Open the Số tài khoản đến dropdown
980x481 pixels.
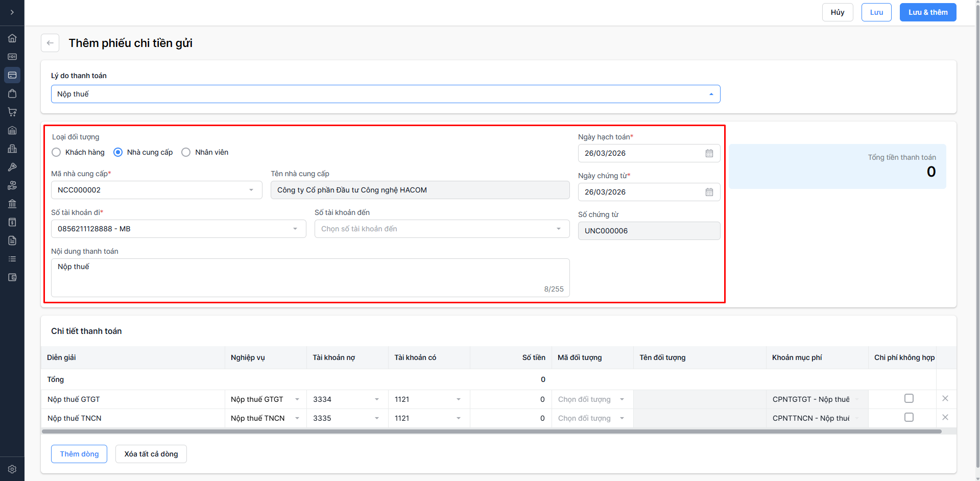(x=442, y=229)
